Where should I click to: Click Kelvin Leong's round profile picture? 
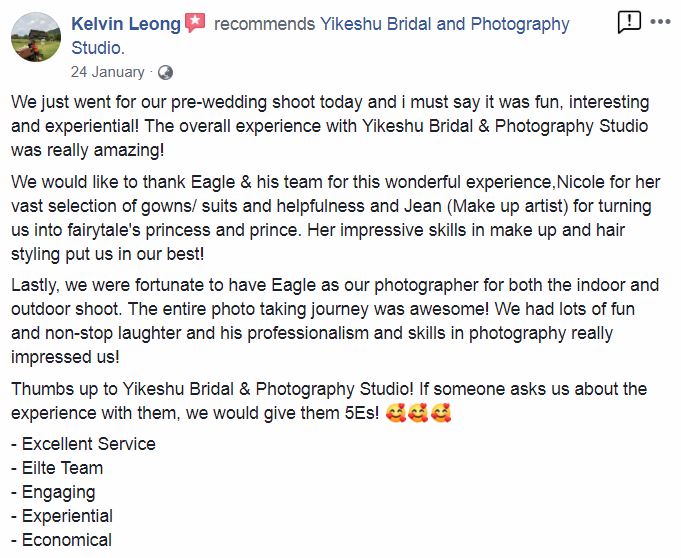point(36,37)
